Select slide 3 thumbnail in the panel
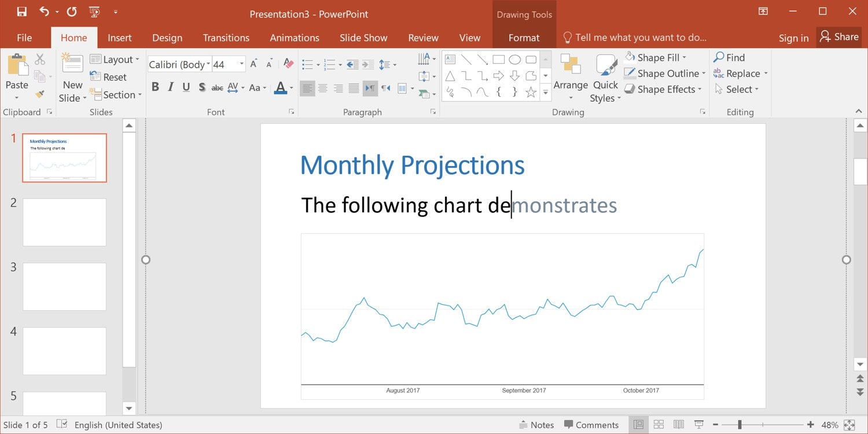The height and width of the screenshot is (434, 868). click(64, 286)
